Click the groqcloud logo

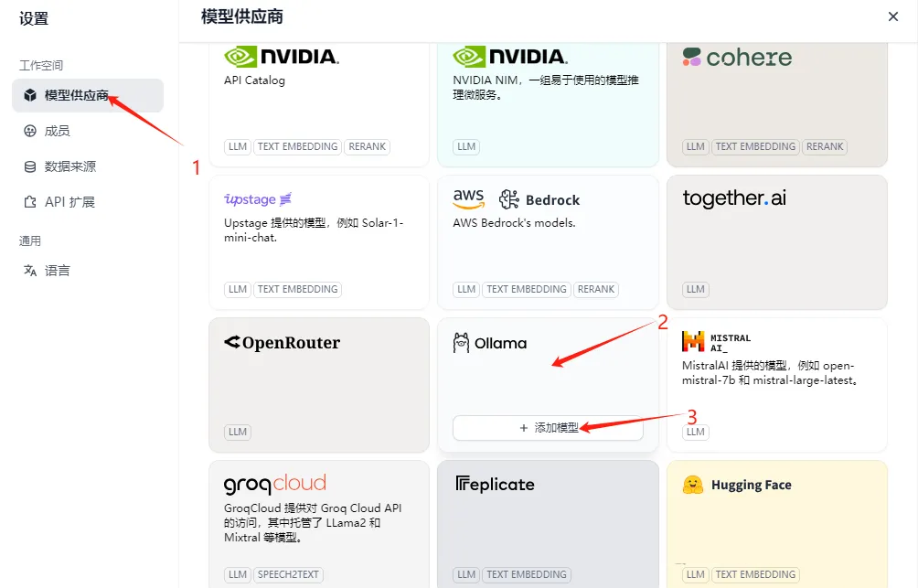coord(275,485)
